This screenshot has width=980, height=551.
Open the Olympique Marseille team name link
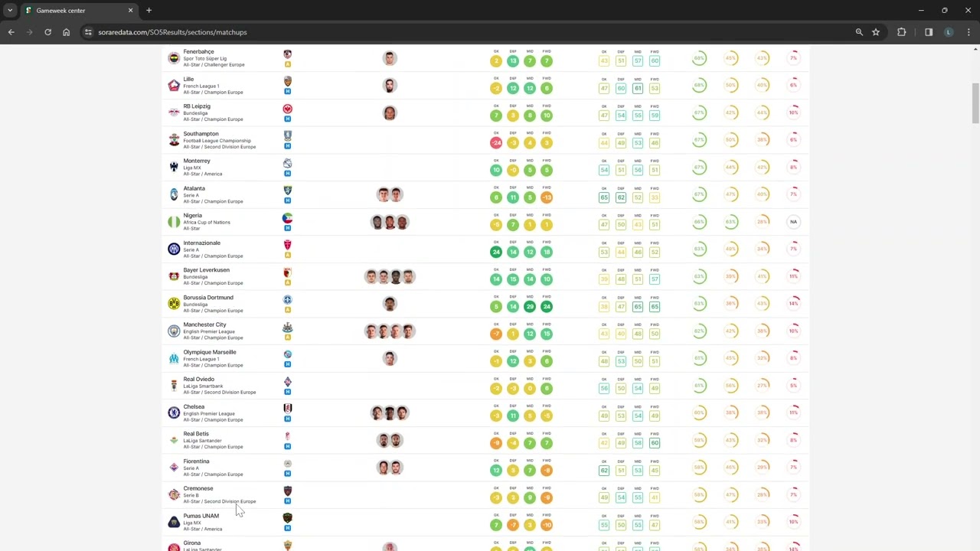(x=210, y=352)
